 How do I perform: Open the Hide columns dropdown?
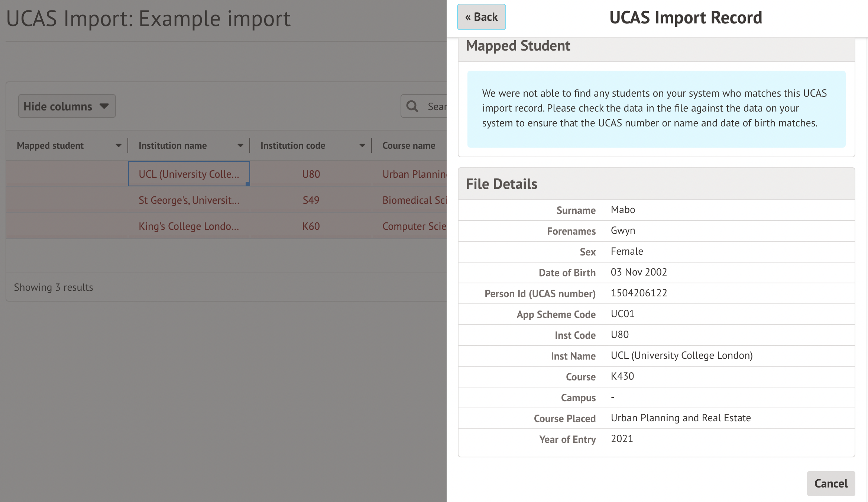pyautogui.click(x=67, y=106)
